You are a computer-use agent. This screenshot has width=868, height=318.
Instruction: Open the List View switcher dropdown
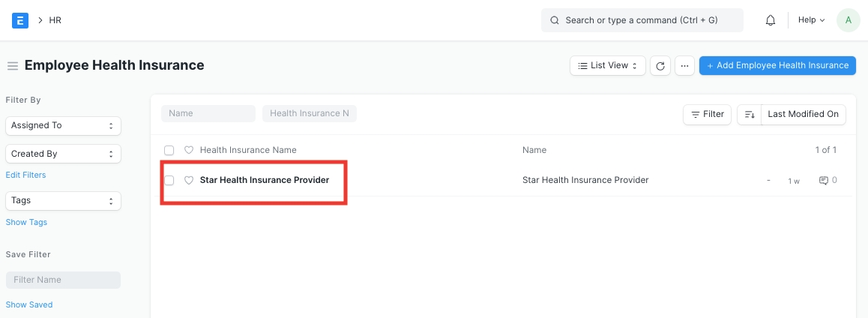click(x=607, y=66)
